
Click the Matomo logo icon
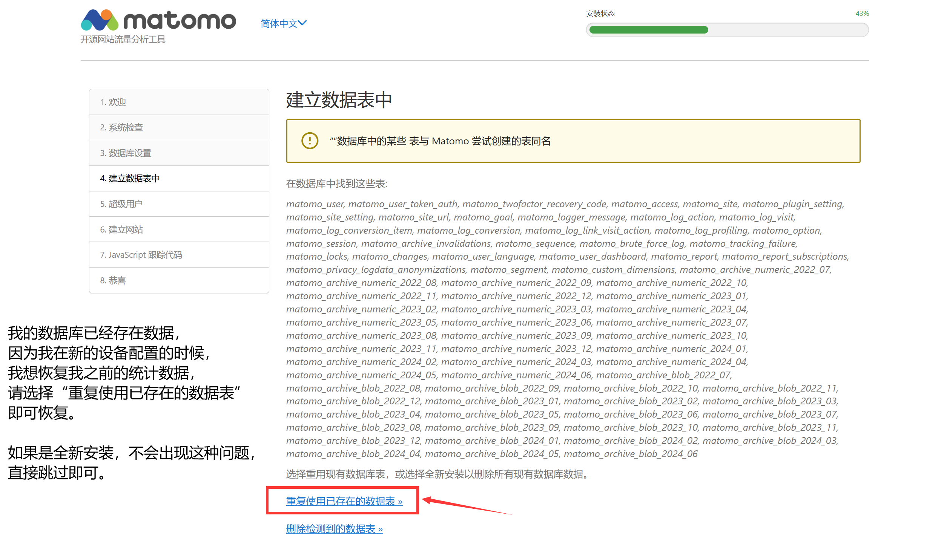tap(100, 20)
